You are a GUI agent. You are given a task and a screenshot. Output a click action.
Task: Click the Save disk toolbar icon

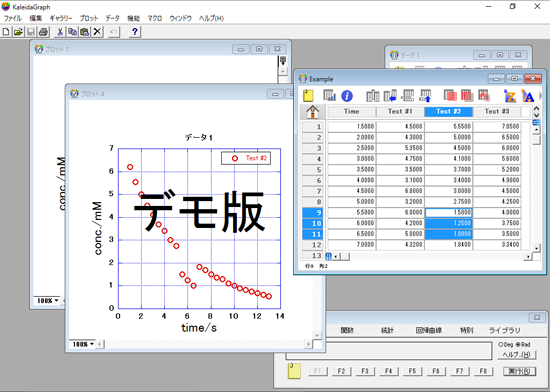31,32
